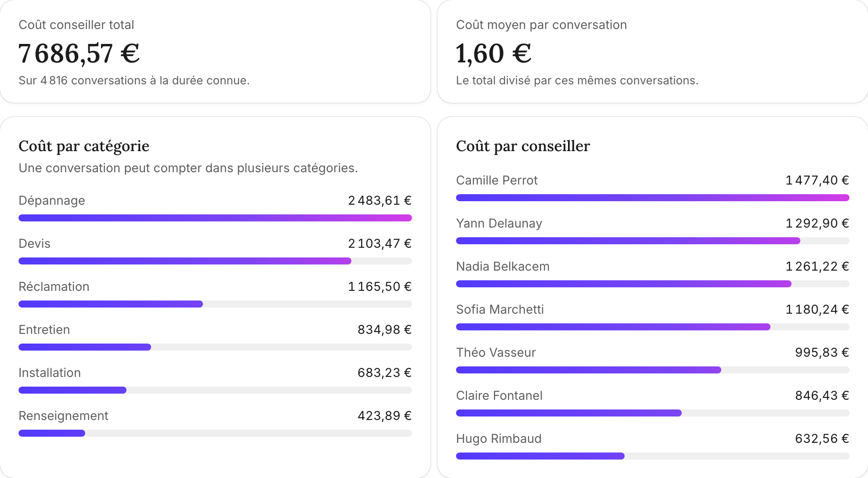The height and width of the screenshot is (478, 868).
Task: Click Nadia Belkacem's cost bar
Action: click(653, 284)
